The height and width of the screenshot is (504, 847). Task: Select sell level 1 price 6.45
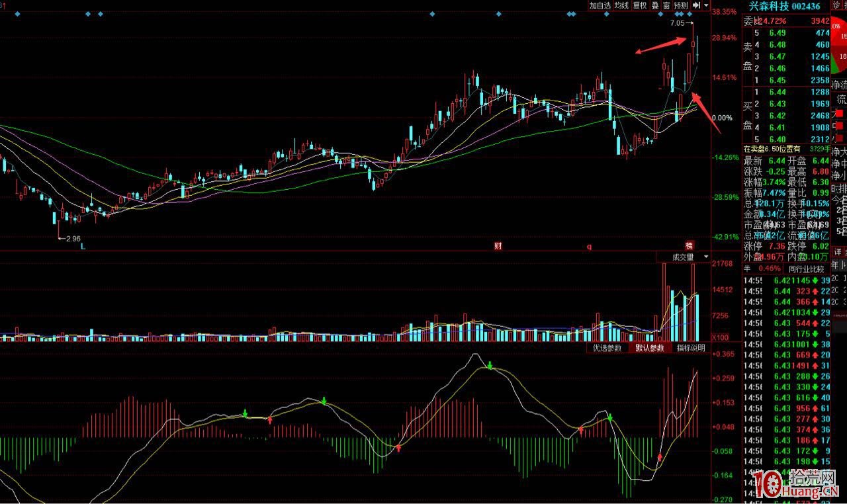pos(778,81)
